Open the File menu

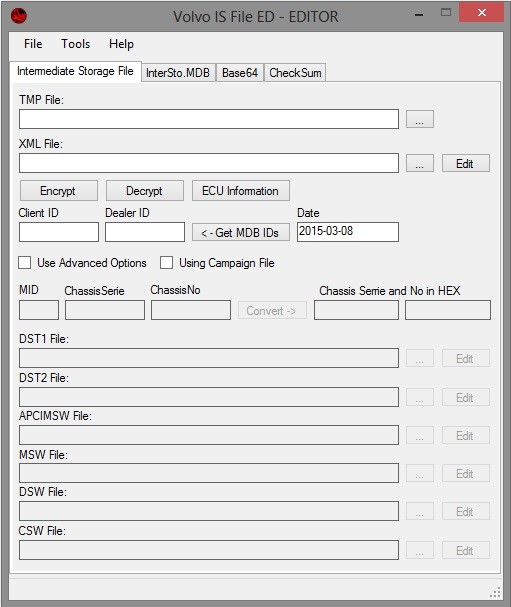coord(33,44)
